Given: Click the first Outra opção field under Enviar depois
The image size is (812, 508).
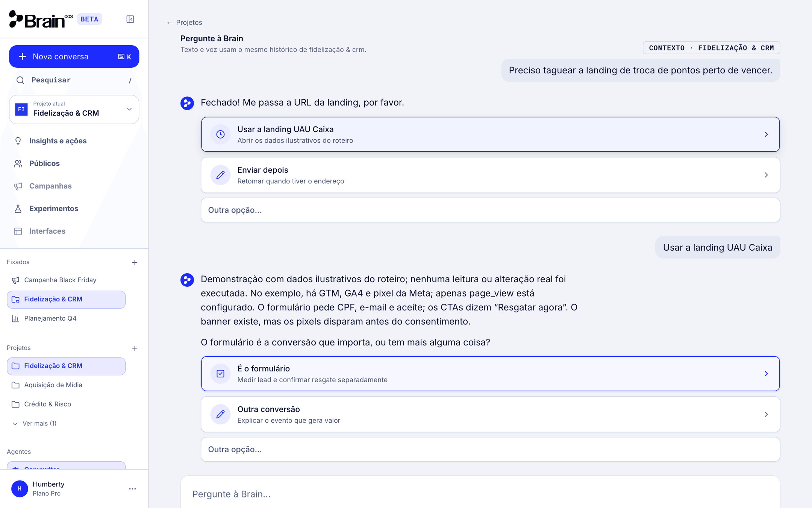Looking at the screenshot, I should coord(490,210).
